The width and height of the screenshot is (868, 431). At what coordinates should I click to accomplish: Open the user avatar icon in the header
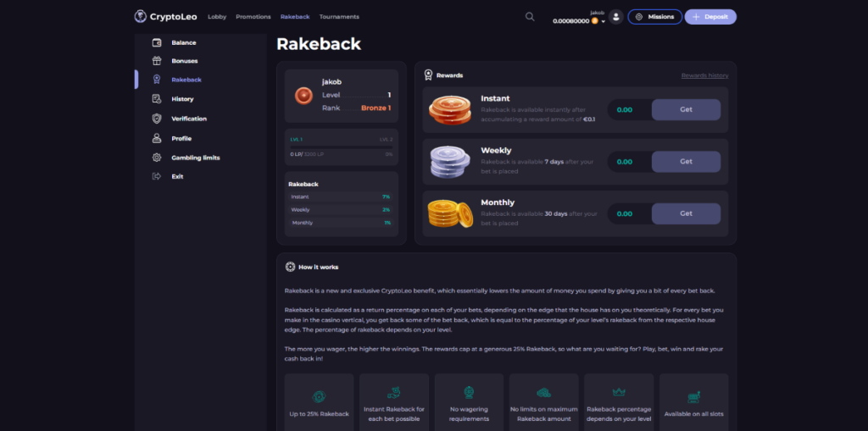616,17
